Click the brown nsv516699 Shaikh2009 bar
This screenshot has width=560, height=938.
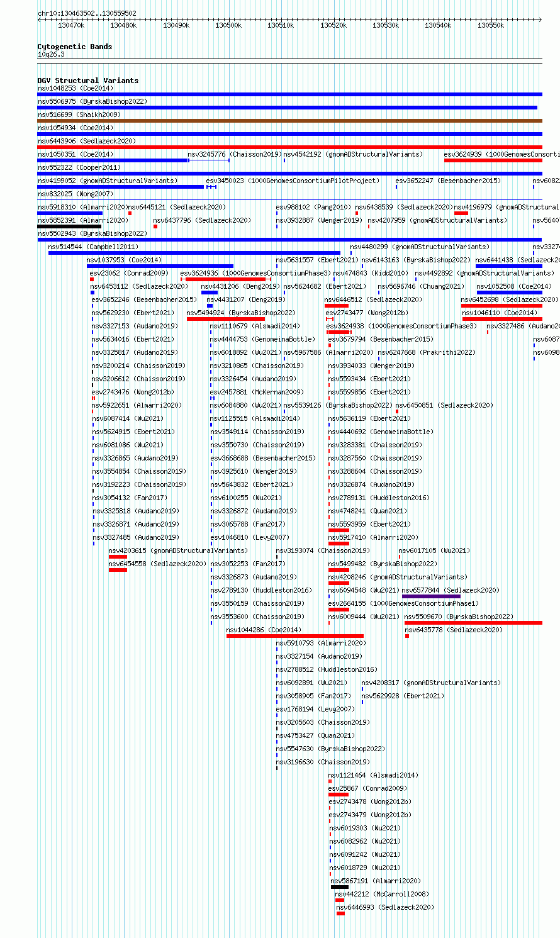(289, 121)
